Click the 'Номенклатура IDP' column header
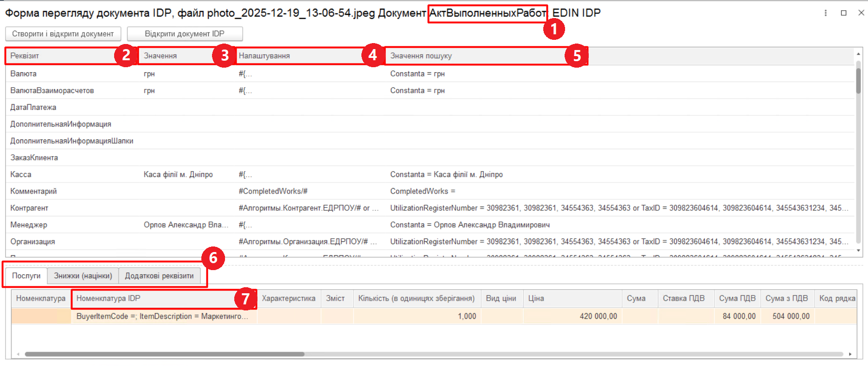868x366 pixels. 153,298
